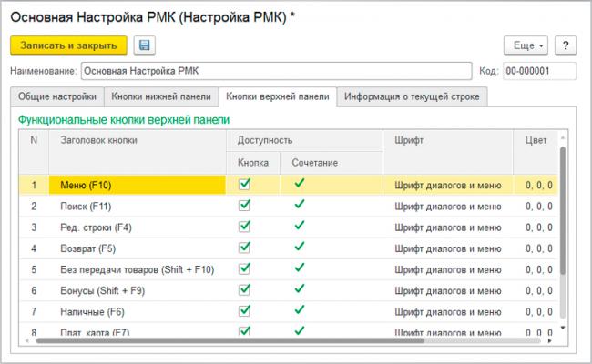Click Сочетание checkmark for Ред. строки (F4)
The height and width of the screenshot is (364, 592).
[300, 226]
